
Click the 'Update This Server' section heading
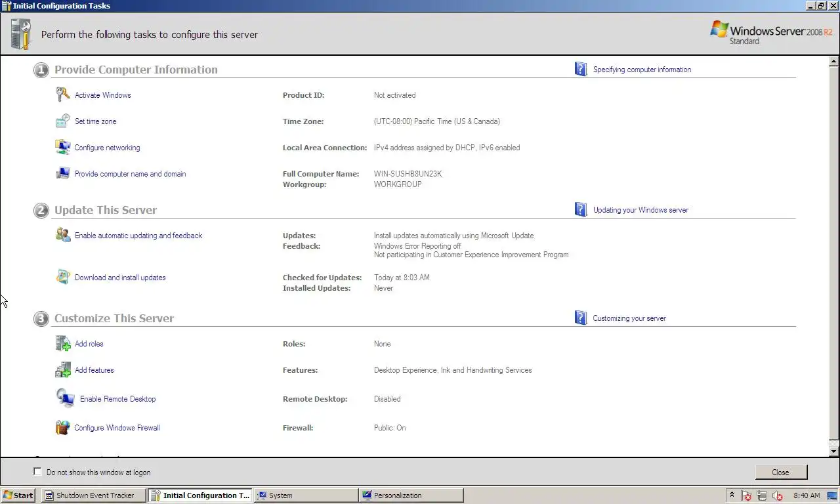coord(106,210)
